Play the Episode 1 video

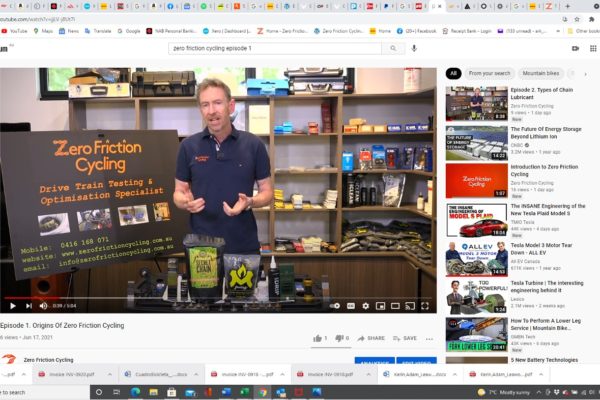click(13, 306)
